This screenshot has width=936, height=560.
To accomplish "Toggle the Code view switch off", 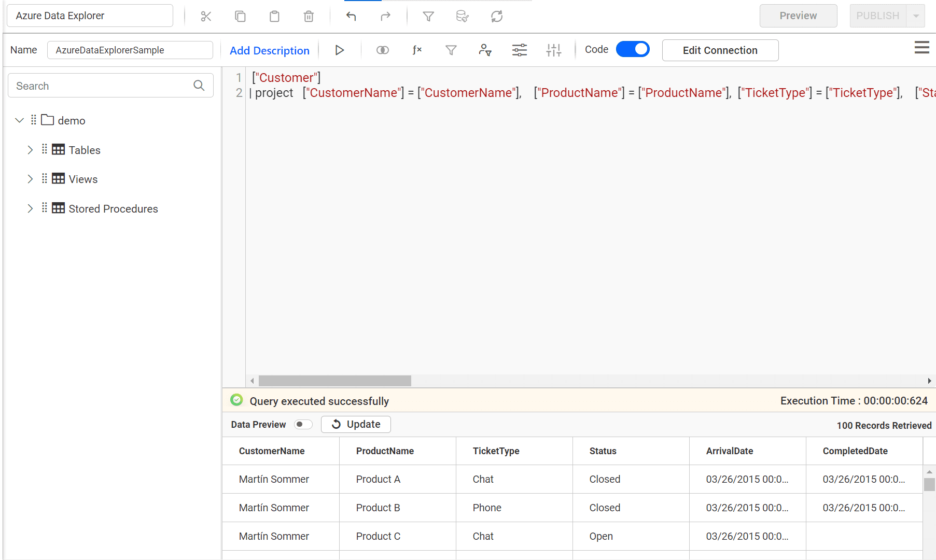I will (x=633, y=49).
